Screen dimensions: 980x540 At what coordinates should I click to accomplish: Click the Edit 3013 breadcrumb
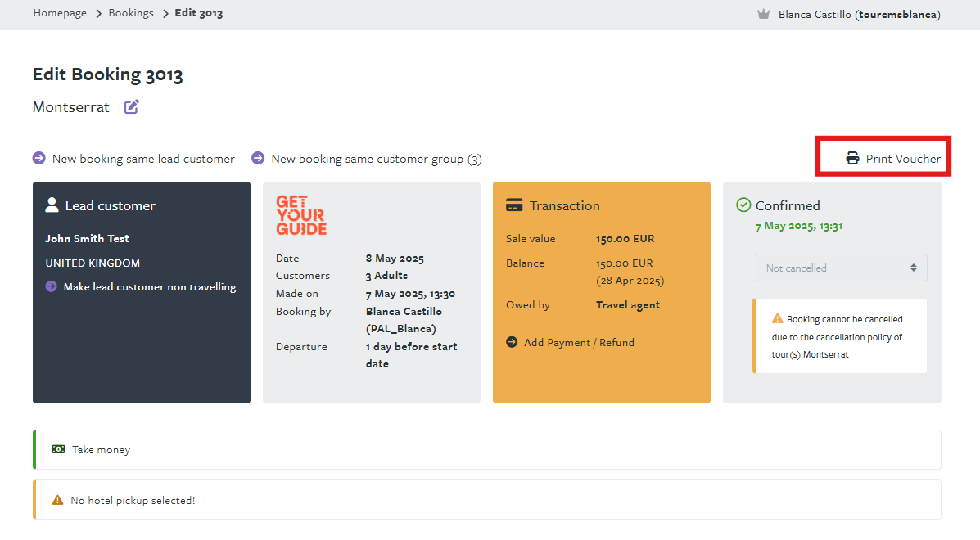(x=199, y=13)
